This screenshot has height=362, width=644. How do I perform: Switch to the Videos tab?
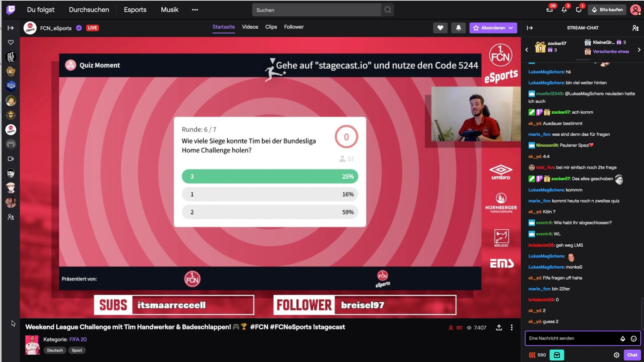click(250, 26)
